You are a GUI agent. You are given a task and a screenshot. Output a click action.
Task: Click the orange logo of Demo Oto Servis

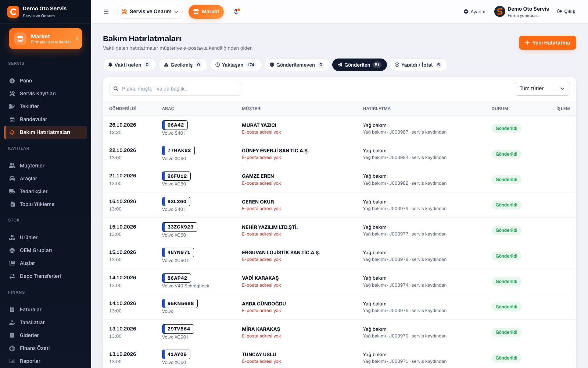pos(13,12)
